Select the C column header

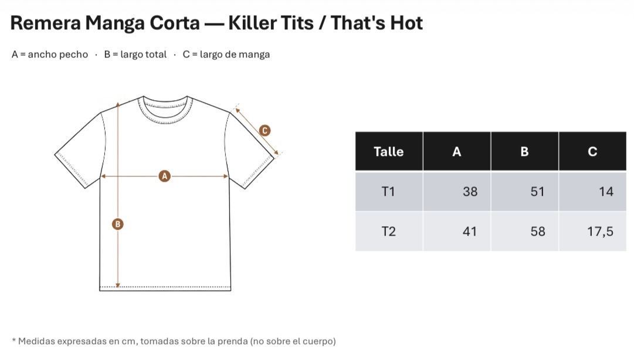(x=593, y=151)
